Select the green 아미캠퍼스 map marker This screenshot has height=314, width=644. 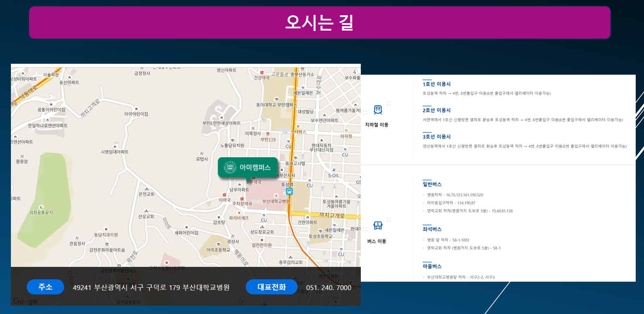pos(248,167)
